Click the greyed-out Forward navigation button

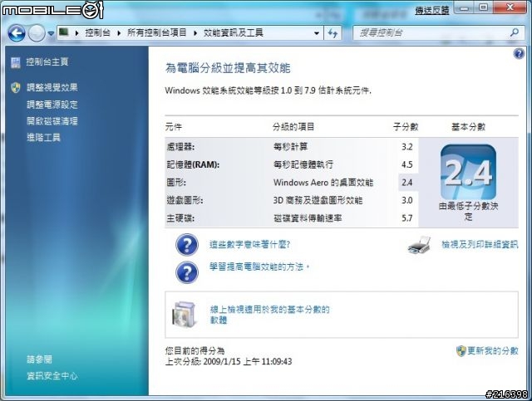[x=37, y=33]
